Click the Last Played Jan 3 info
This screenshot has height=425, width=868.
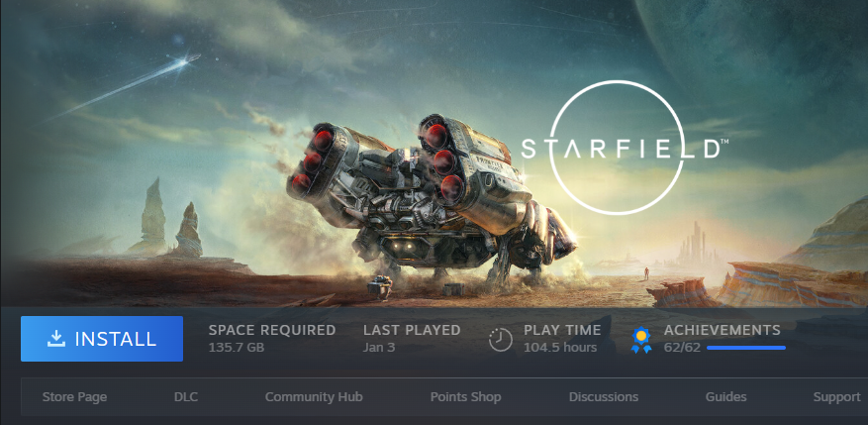point(412,339)
